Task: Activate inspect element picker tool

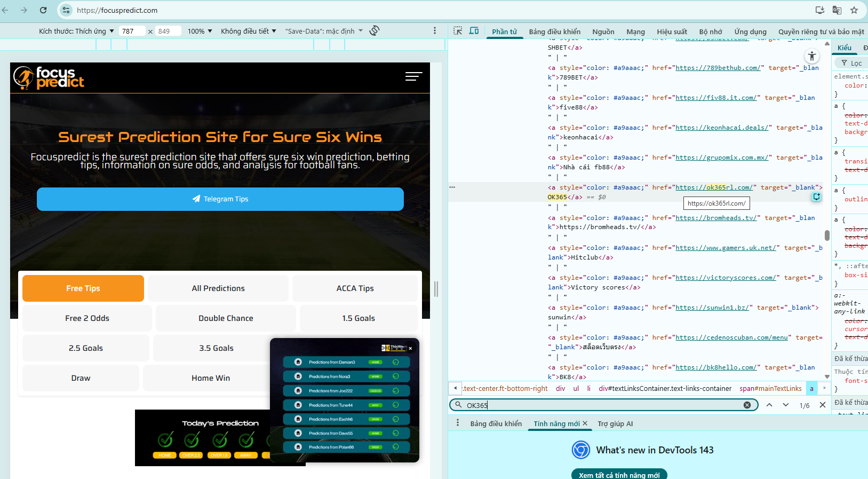Action: (458, 31)
